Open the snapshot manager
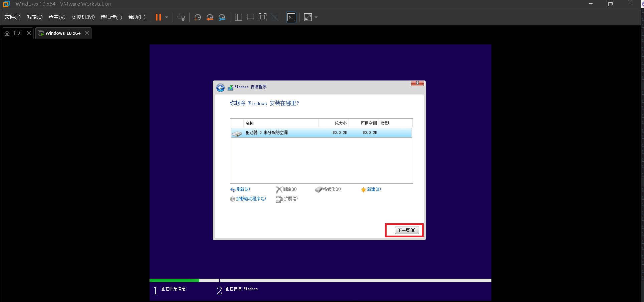 click(x=222, y=17)
